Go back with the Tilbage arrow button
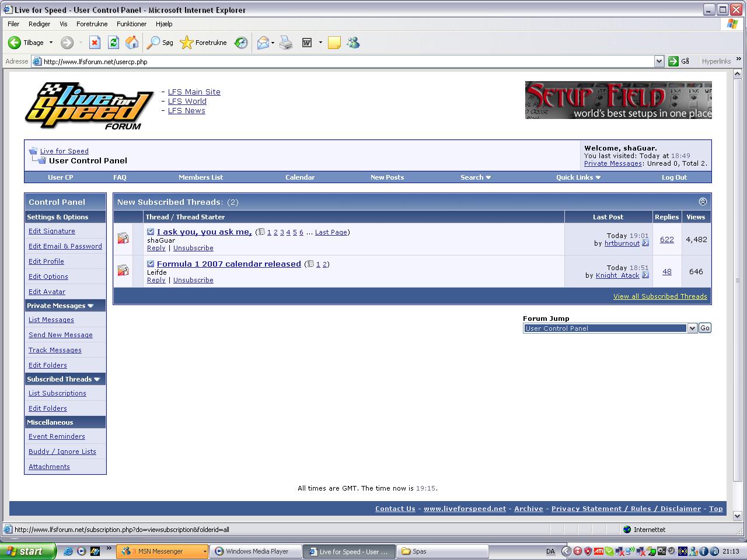 [26, 43]
